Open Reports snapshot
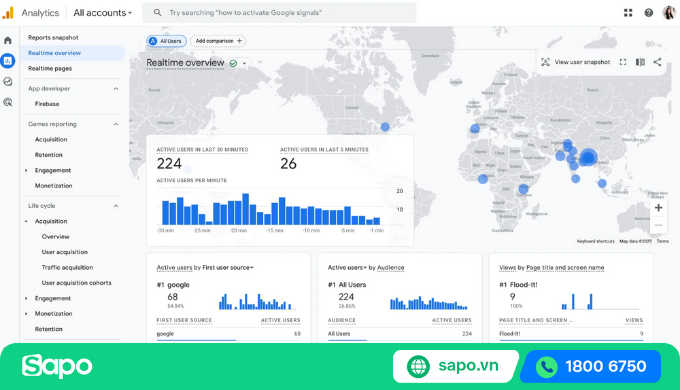The width and height of the screenshot is (680, 390). tap(53, 37)
